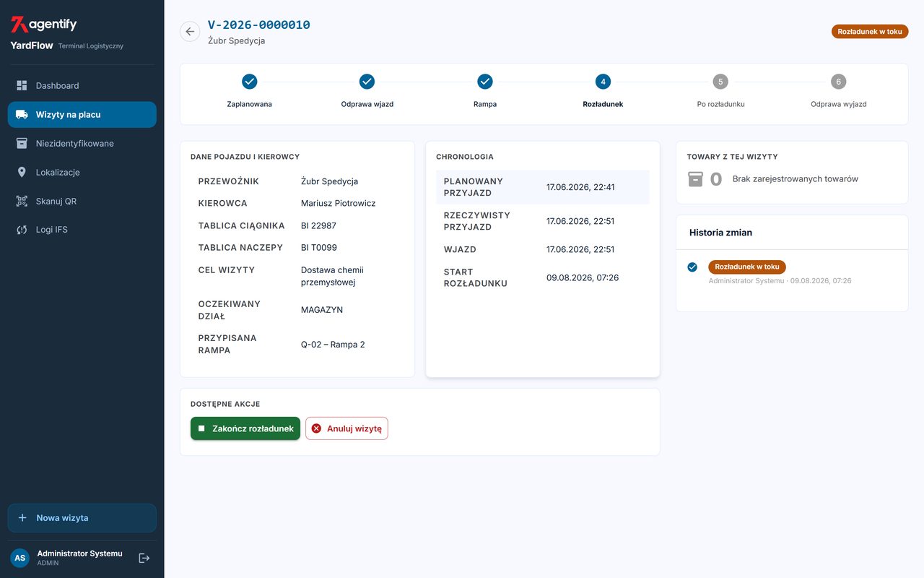The height and width of the screenshot is (578, 924).
Task: Click the truck icon for Wizyty na placu
Action: [22, 114]
